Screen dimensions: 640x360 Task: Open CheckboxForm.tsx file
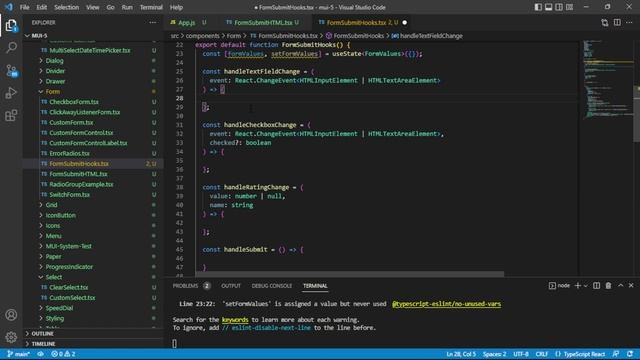click(74, 102)
